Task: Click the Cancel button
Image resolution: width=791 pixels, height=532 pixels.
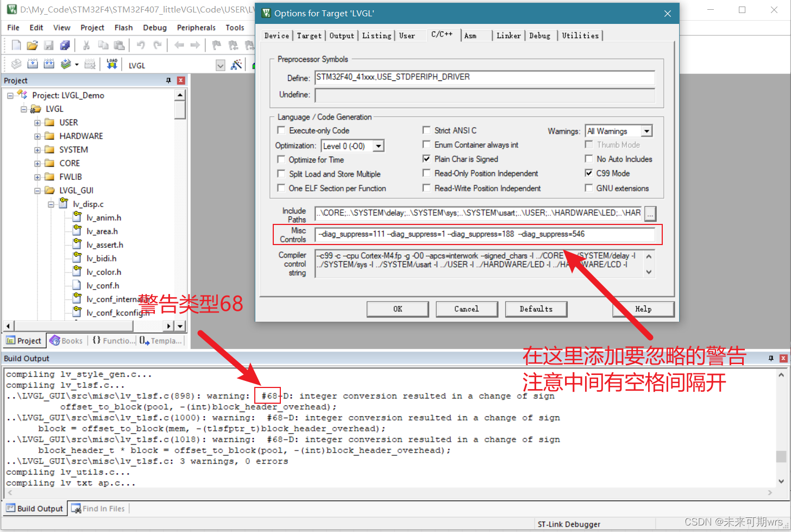Action: (467, 309)
